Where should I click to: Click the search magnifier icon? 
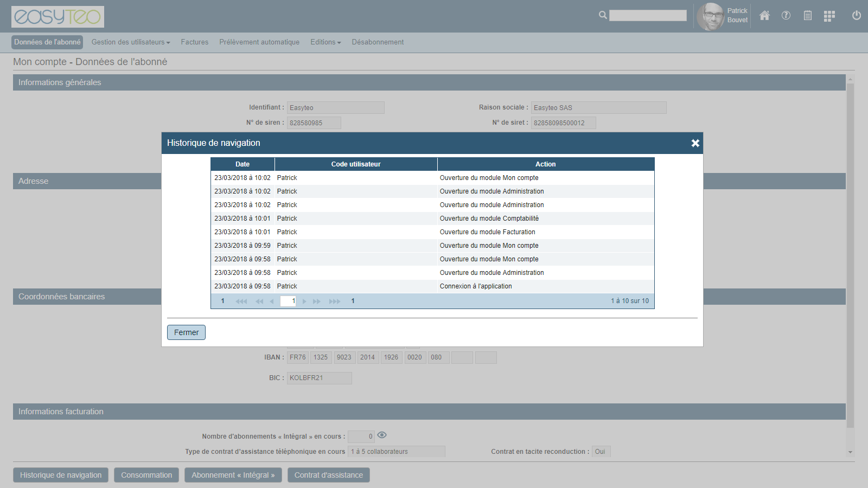[x=603, y=15]
